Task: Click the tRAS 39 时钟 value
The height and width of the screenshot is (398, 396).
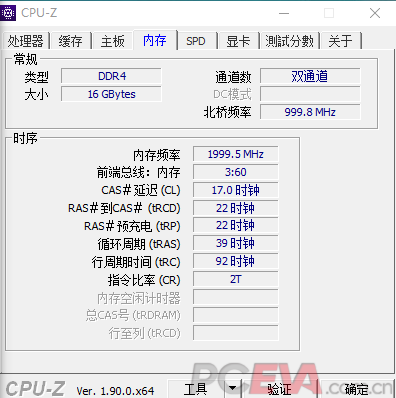Action: tap(236, 243)
